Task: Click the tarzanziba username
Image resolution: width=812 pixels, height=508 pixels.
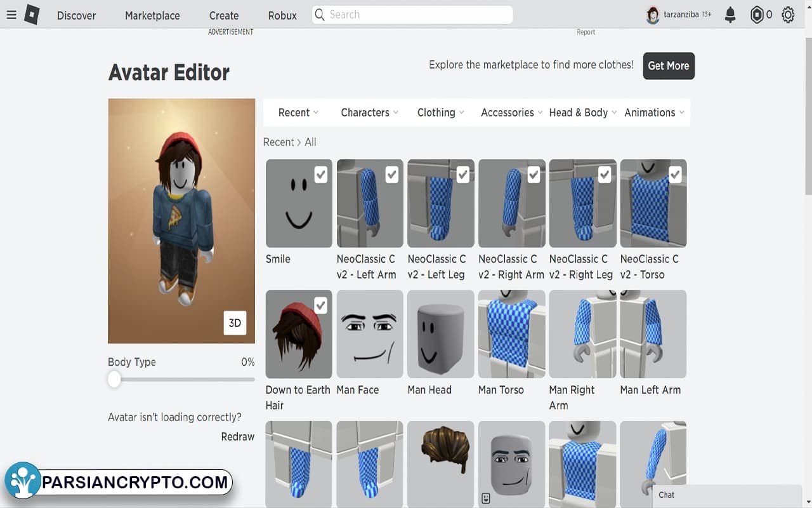Action: click(x=682, y=15)
